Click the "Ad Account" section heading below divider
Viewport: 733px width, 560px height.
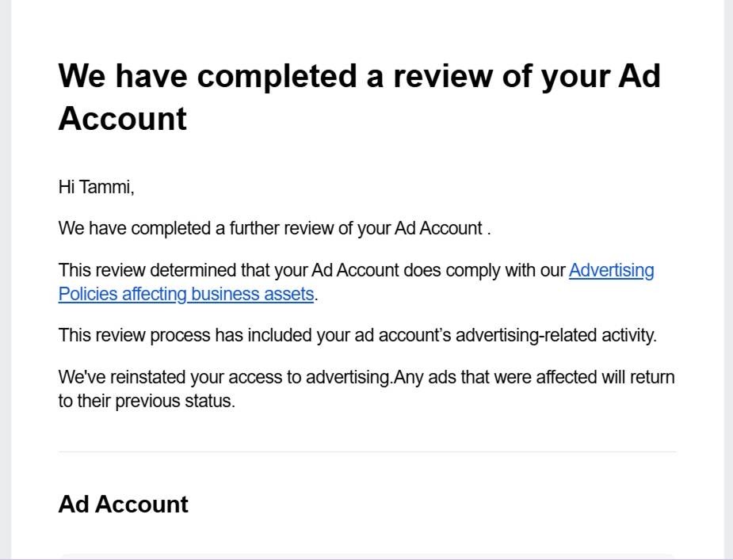123,505
